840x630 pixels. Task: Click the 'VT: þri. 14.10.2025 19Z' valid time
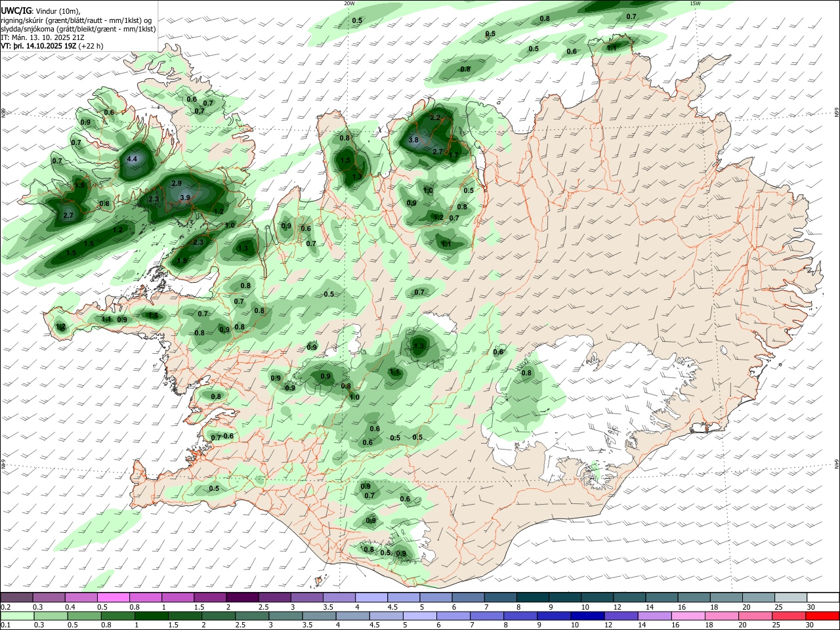[39, 47]
